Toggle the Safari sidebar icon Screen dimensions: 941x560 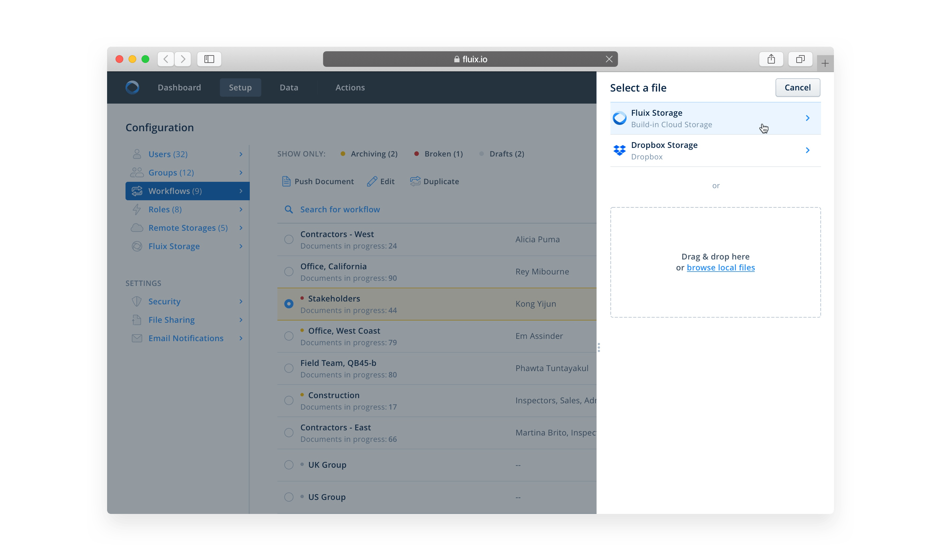tap(209, 59)
